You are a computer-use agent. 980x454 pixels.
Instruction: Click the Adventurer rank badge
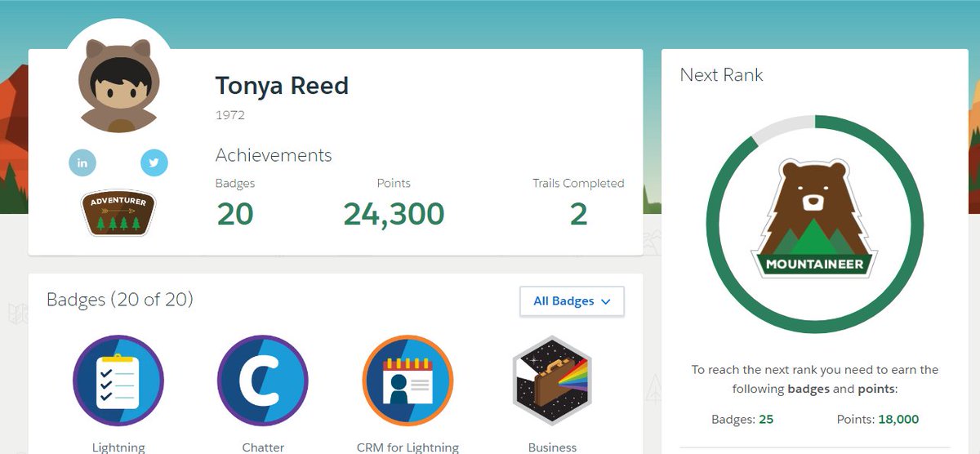point(118,212)
